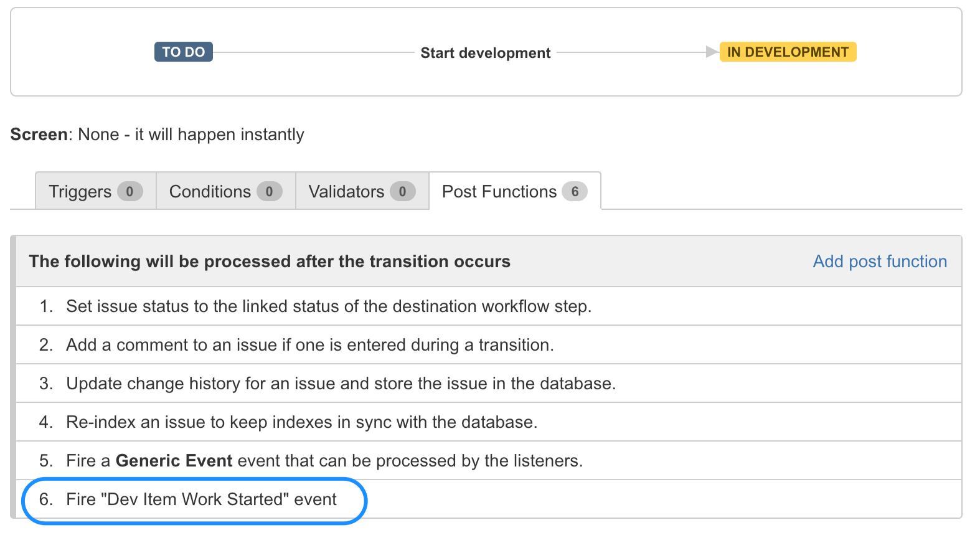Click the Post Functions count badge showing 6
This screenshot has height=558, width=980.
coord(575,192)
